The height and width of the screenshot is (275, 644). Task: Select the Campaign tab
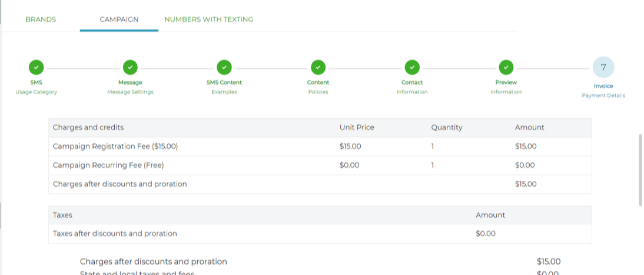click(119, 19)
